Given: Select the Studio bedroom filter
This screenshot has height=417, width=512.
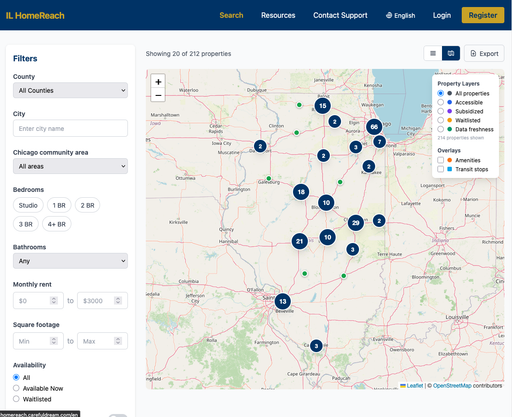Looking at the screenshot, I should pyautogui.click(x=28, y=205).
